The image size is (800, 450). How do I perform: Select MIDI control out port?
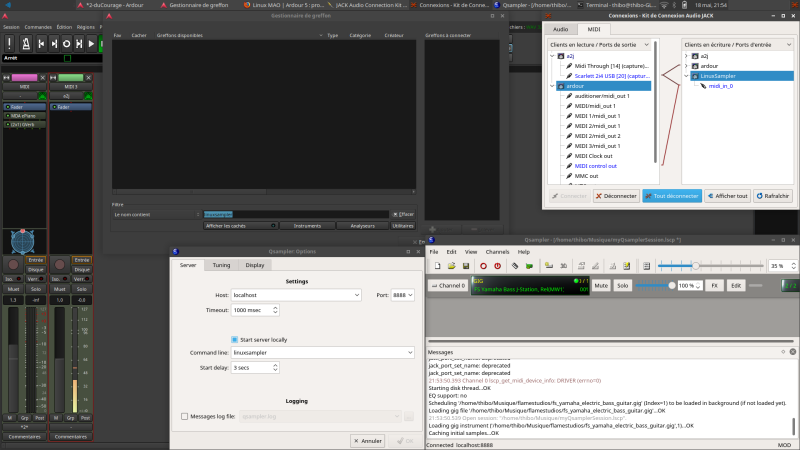tap(596, 166)
